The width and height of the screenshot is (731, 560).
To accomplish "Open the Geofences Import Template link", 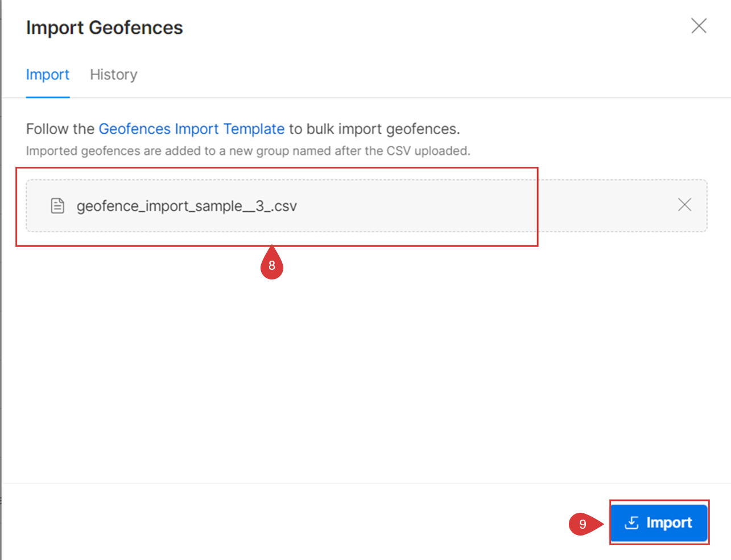I will pos(192,129).
